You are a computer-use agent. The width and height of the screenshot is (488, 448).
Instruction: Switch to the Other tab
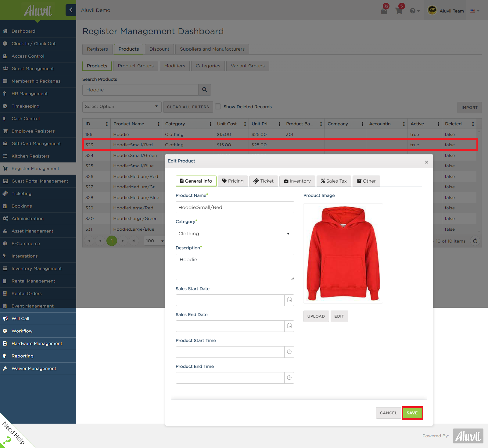[x=366, y=181]
